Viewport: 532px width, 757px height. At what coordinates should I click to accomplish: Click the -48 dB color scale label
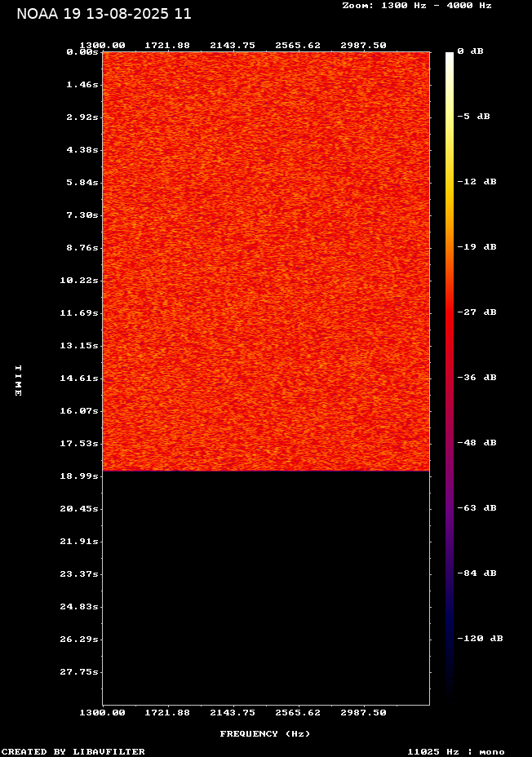pos(477,443)
